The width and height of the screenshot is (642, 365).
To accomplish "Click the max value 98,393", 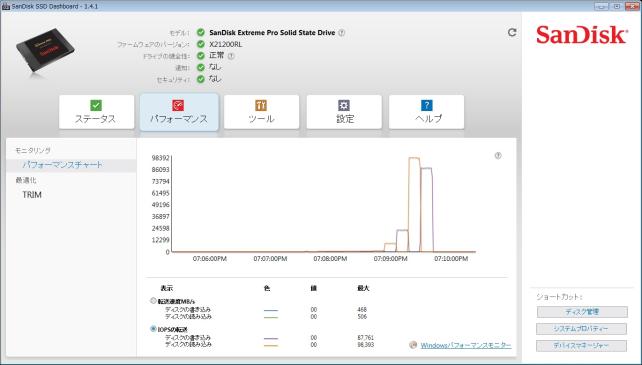I will coord(365,345).
